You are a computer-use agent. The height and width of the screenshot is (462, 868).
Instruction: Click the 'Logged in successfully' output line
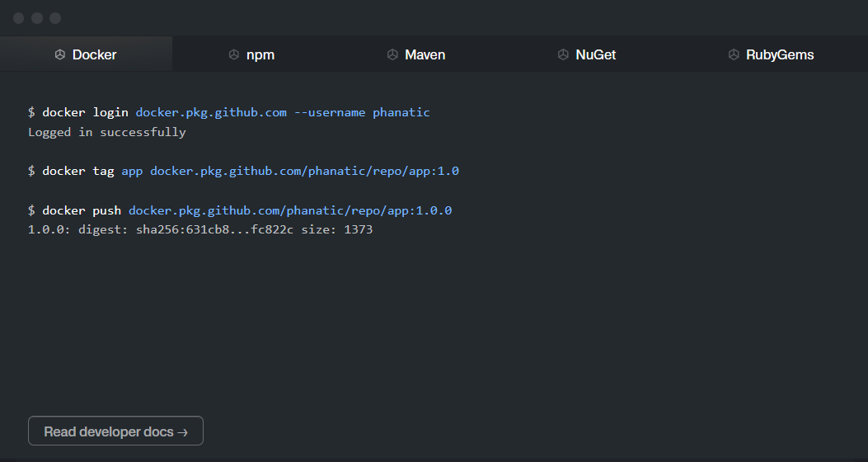click(107, 132)
